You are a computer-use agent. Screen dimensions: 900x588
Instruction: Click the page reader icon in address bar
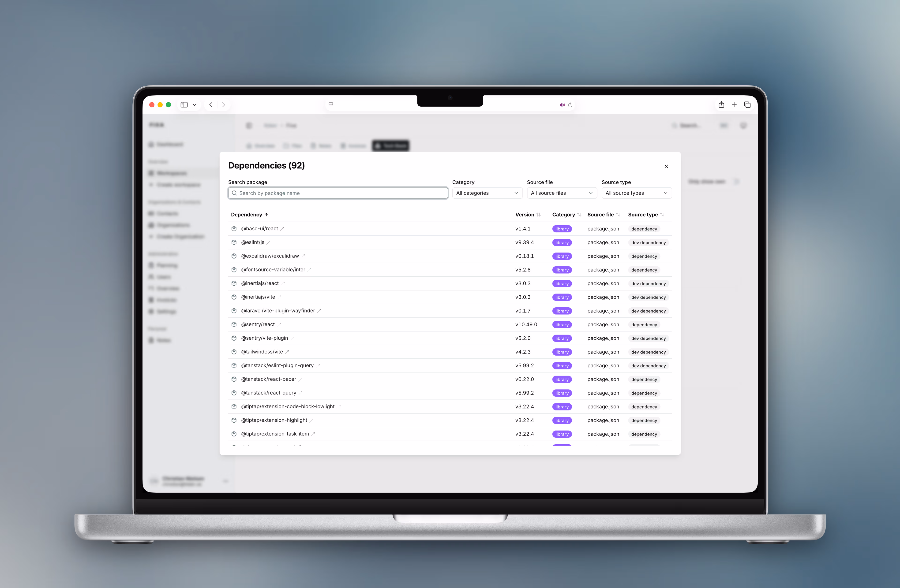(331, 105)
